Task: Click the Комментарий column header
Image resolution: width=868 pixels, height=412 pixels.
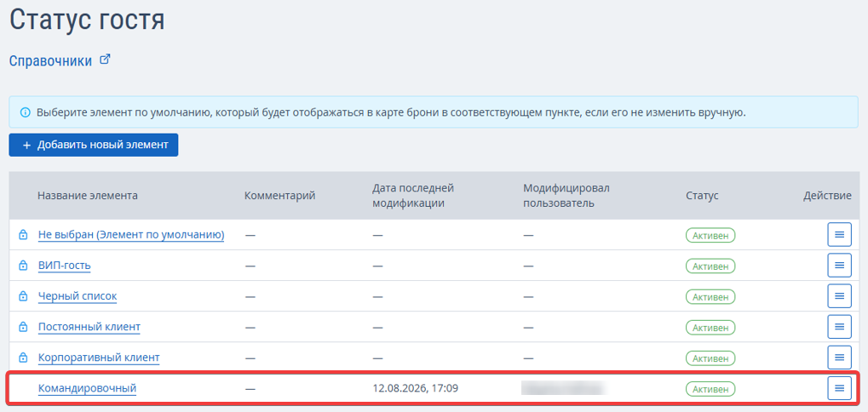Action: click(279, 195)
